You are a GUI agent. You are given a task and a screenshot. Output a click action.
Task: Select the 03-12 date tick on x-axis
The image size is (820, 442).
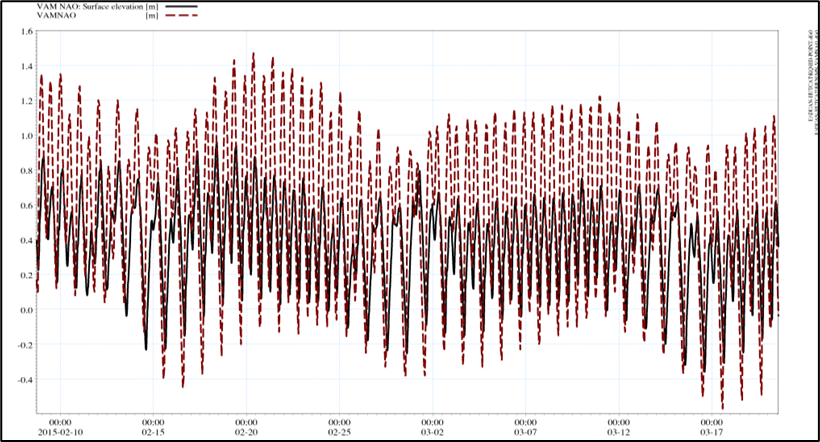click(618, 432)
